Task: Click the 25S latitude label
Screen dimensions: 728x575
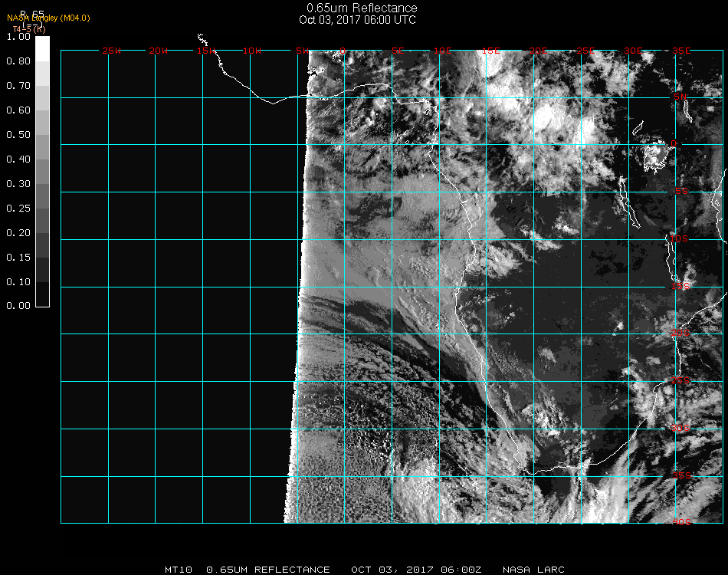Action: pyautogui.click(x=681, y=380)
